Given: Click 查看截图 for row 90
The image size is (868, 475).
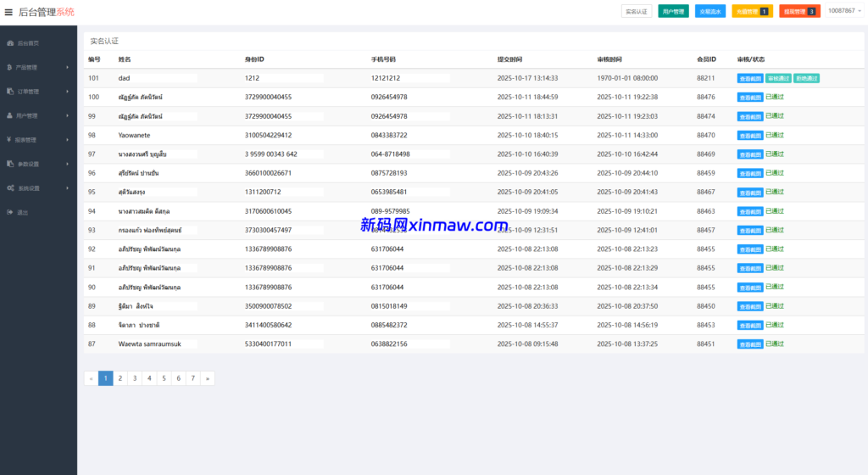Looking at the screenshot, I should [750, 288].
